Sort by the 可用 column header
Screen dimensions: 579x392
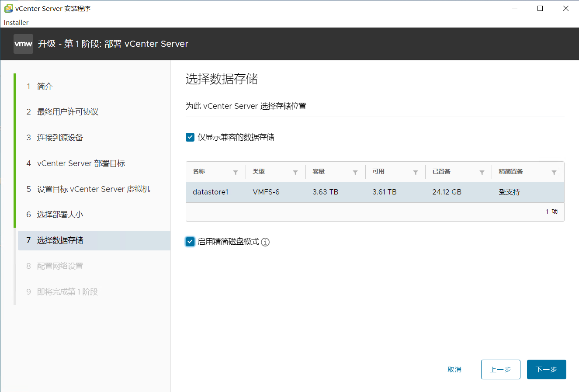click(378, 172)
